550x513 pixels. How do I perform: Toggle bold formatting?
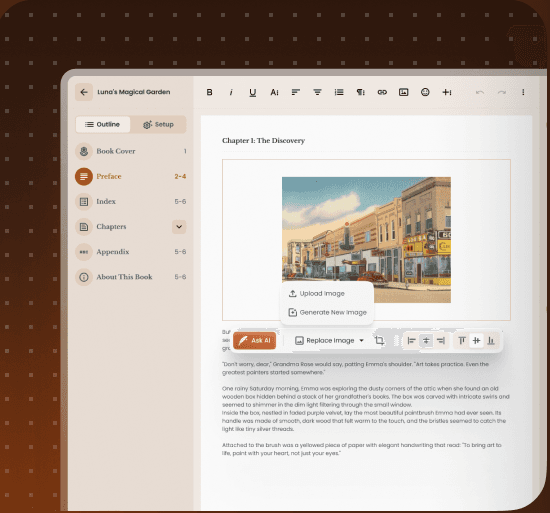point(209,92)
